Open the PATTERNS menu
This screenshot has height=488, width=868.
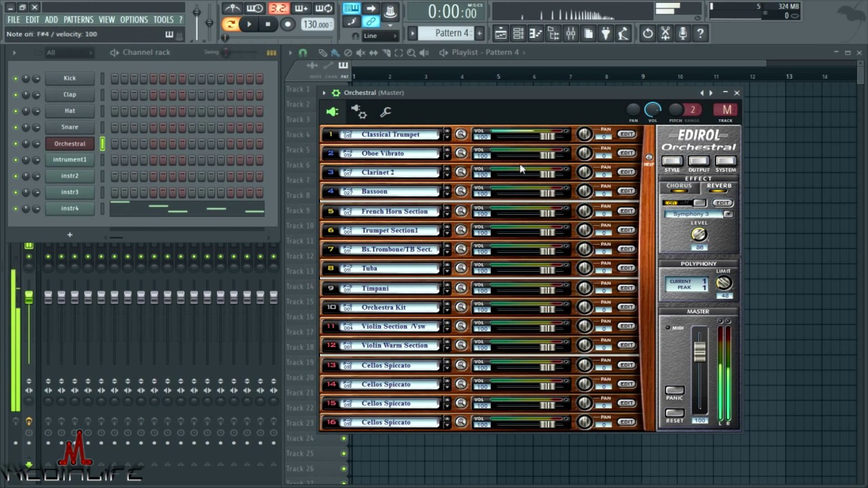coord(78,20)
